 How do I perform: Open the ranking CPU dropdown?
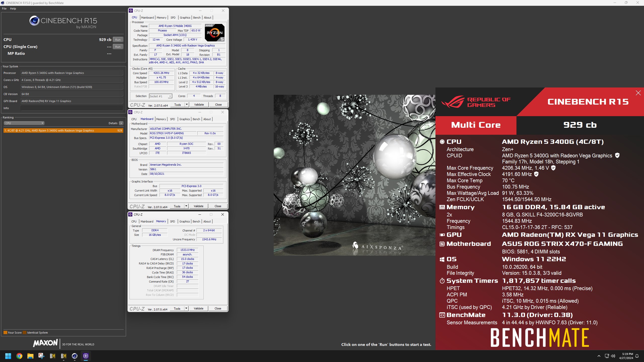24,123
